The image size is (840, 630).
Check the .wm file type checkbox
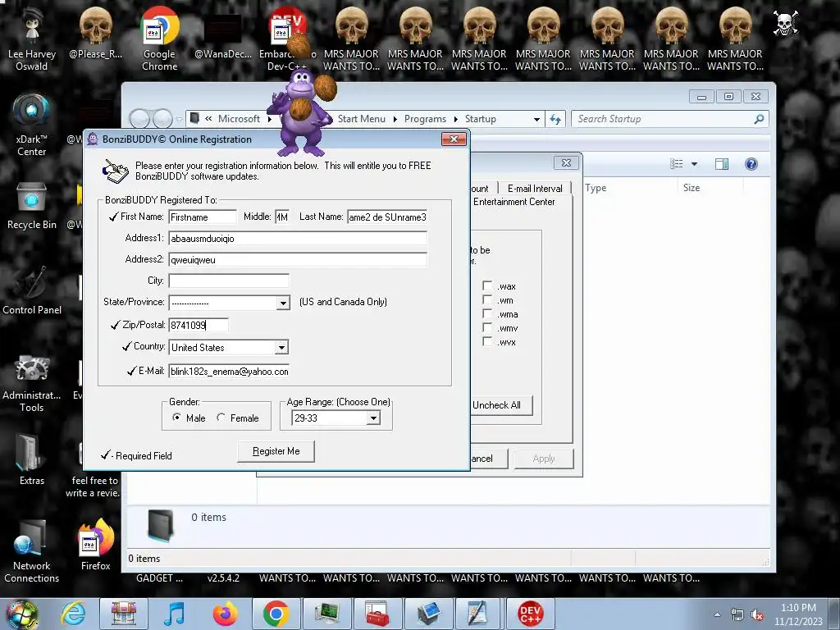tap(487, 299)
